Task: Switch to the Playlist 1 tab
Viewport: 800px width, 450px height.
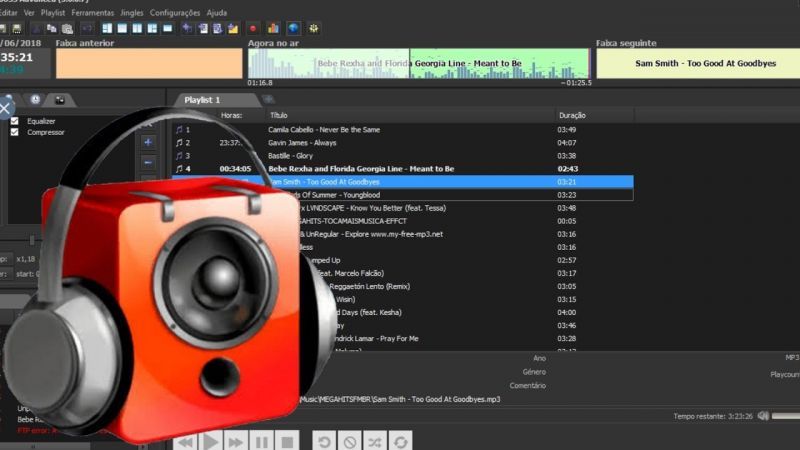Action: click(202, 100)
